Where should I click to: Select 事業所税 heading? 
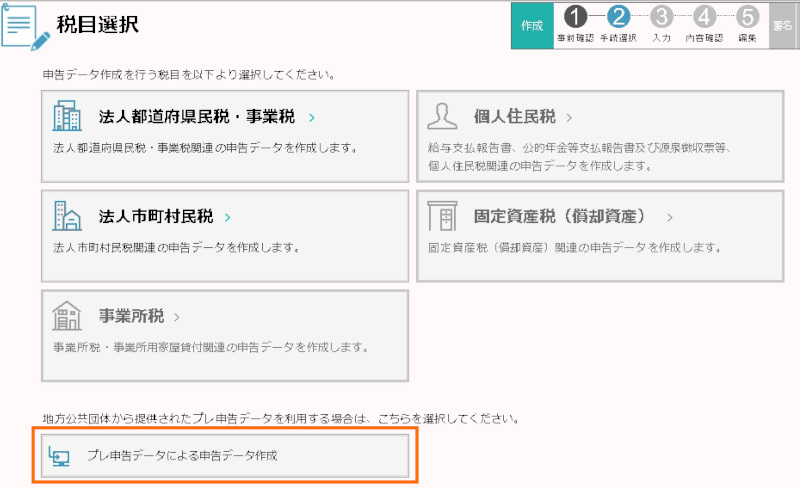point(131,316)
